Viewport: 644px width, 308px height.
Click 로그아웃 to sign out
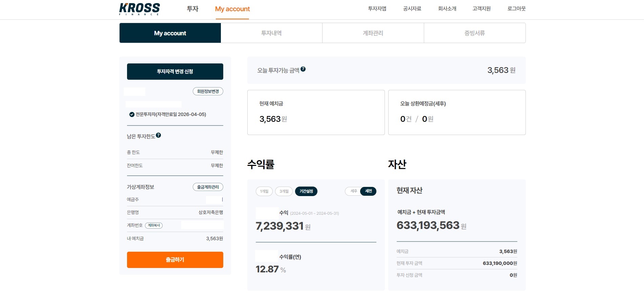(x=516, y=8)
